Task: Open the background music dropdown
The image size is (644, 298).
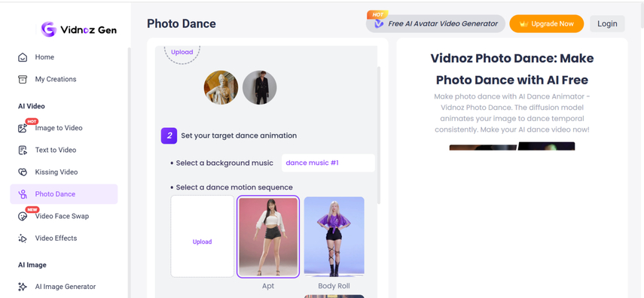Action: (x=328, y=163)
